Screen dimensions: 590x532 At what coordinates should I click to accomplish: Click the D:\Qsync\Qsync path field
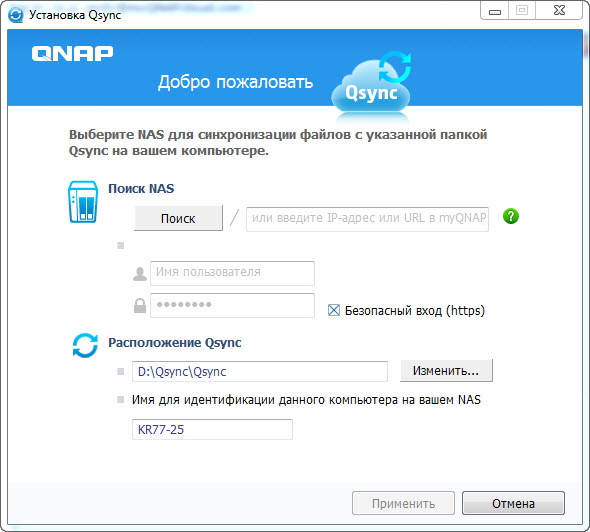tap(260, 371)
